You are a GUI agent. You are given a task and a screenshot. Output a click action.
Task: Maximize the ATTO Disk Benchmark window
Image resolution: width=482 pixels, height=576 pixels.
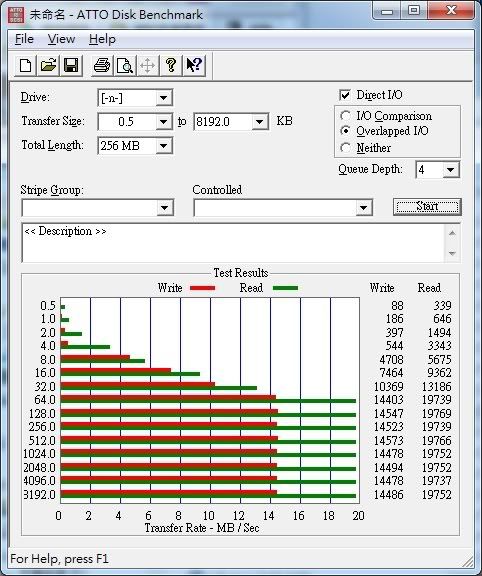(414, 11)
